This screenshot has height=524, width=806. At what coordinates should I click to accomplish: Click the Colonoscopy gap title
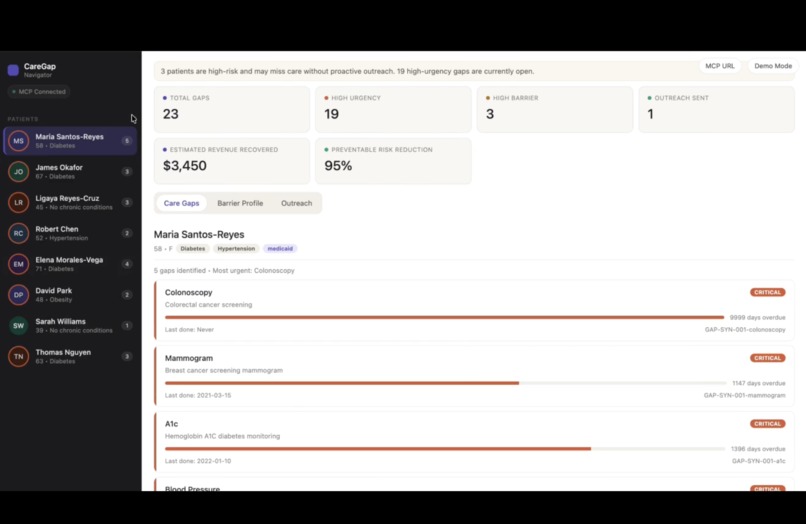tap(189, 292)
